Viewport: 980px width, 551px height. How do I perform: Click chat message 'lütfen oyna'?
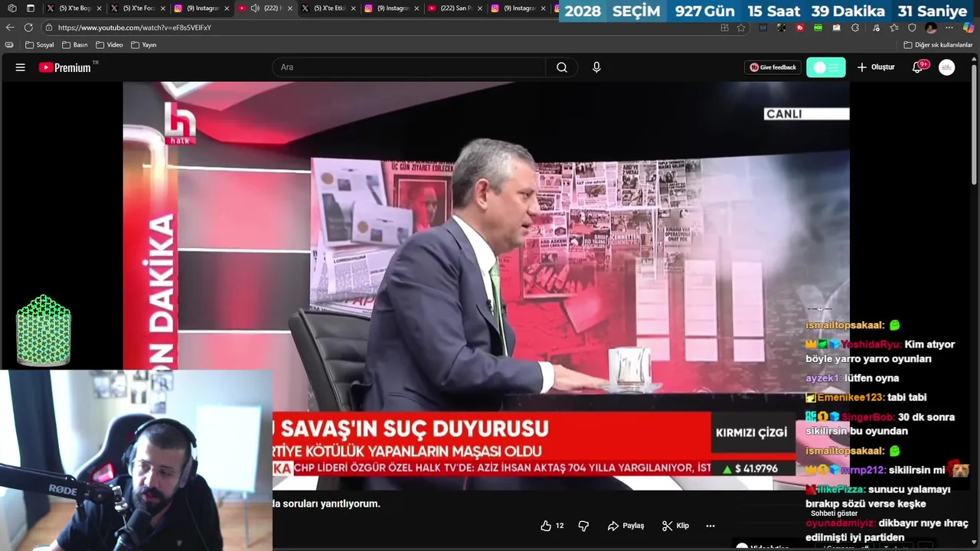coord(871,378)
